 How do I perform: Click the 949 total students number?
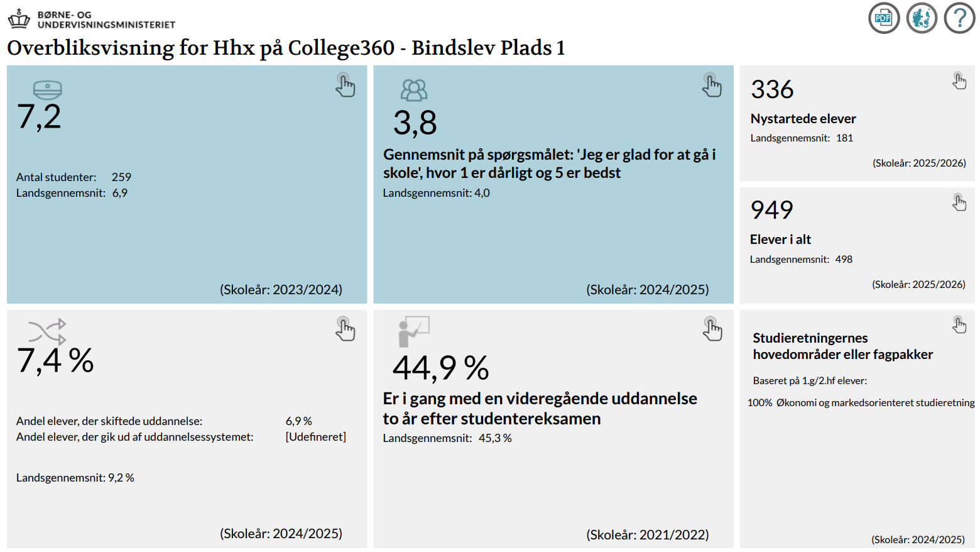(771, 210)
